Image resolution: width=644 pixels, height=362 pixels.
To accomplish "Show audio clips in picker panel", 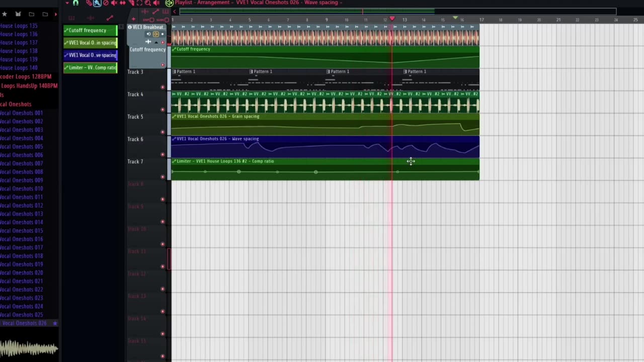I will (91, 18).
